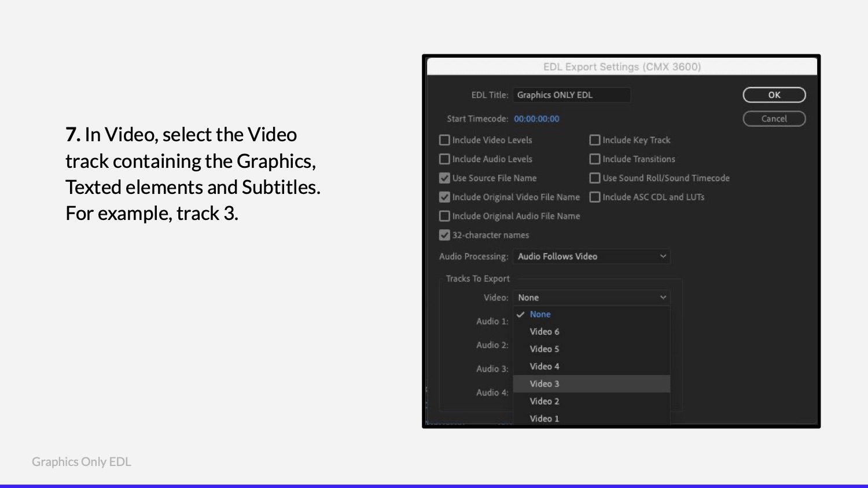Enable Include Transitions checkbox
Image resolution: width=868 pixels, height=488 pixels.
click(x=594, y=159)
